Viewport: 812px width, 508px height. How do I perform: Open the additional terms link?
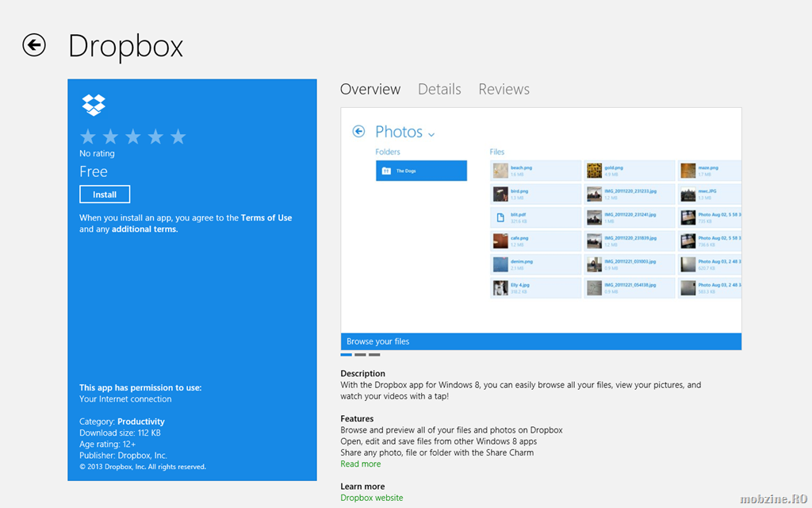tap(144, 229)
